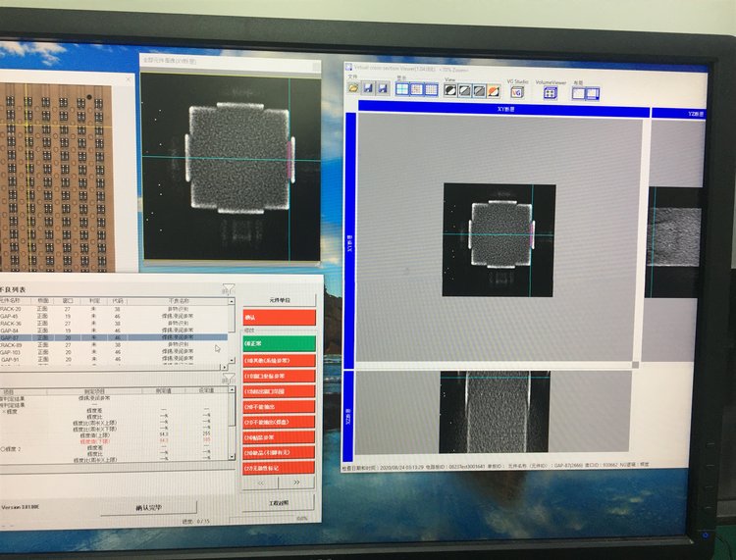
Task: Click the 测定值 column header
Action: (x=163, y=390)
